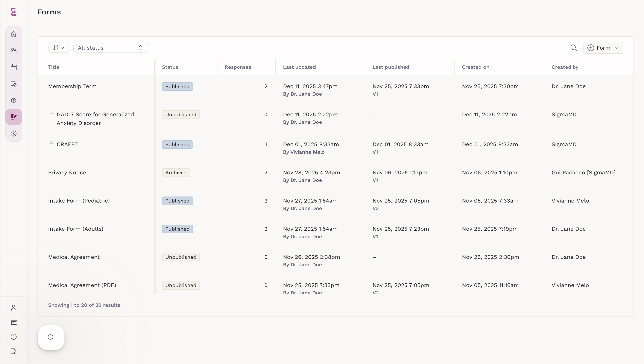Click the logout icon in sidebar

[x=14, y=351]
